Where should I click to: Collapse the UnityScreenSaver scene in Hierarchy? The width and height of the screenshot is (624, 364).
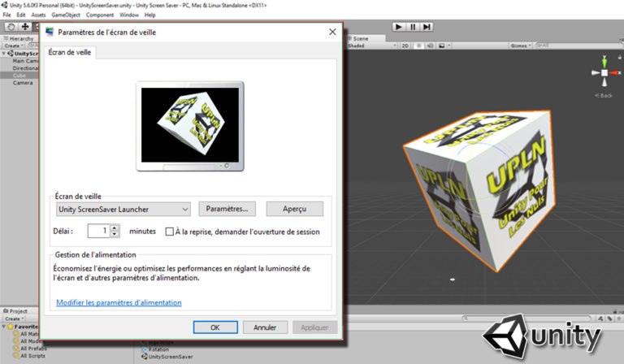4,54
